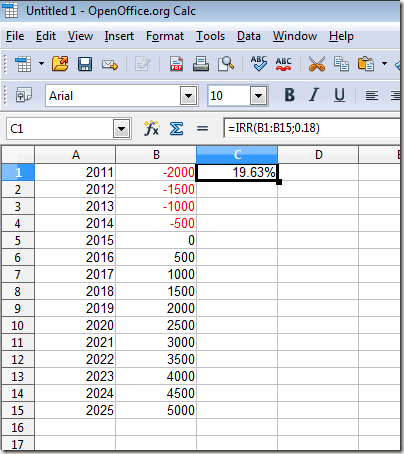Click the Sum sigma icon
404x454 pixels.
(176, 129)
